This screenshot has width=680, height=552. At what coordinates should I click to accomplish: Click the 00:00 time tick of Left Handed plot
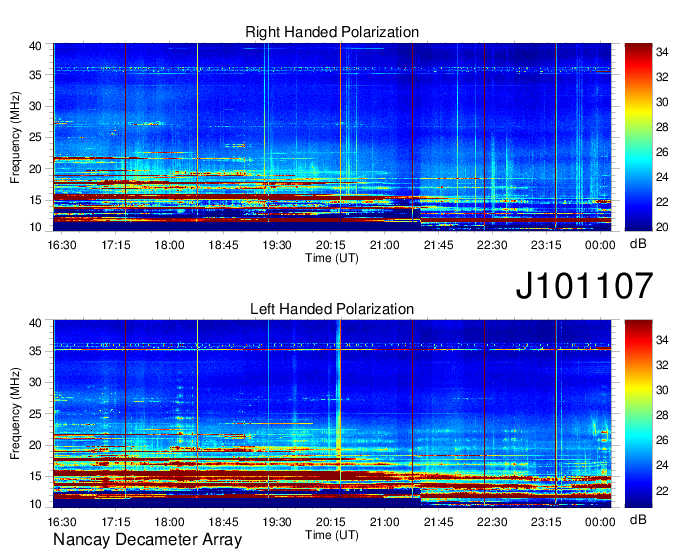[x=600, y=522]
